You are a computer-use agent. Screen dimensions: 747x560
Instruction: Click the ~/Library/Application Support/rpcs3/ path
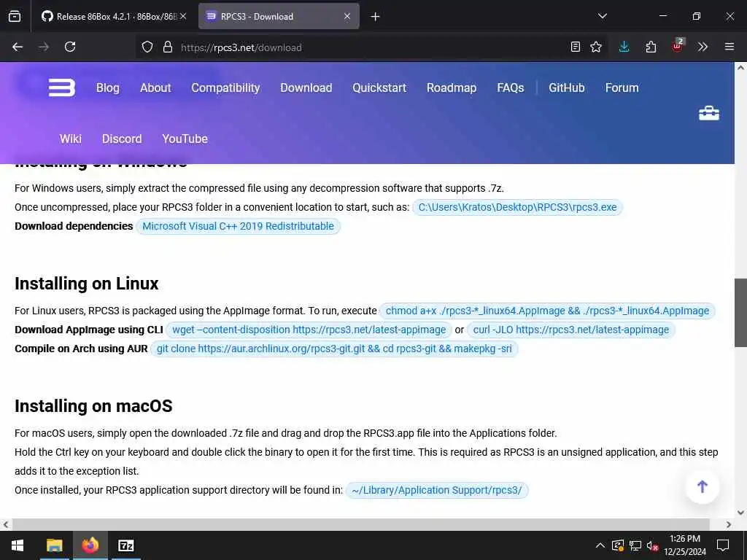(x=437, y=490)
